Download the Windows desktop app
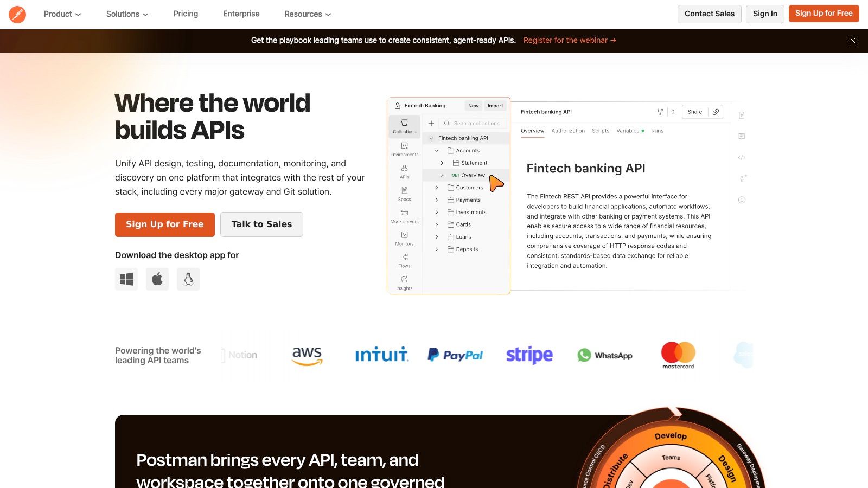Viewport: 868px width, 488px height. coord(126,279)
